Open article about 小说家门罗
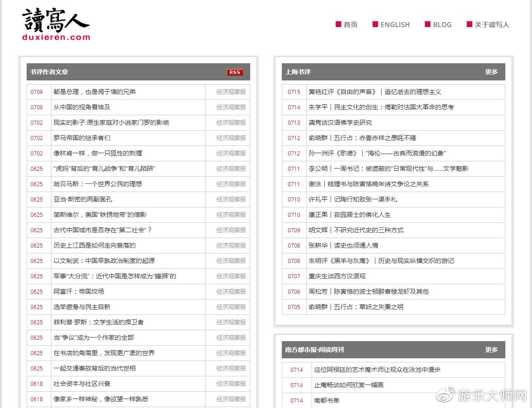This screenshot has width=532, height=408. (111, 122)
